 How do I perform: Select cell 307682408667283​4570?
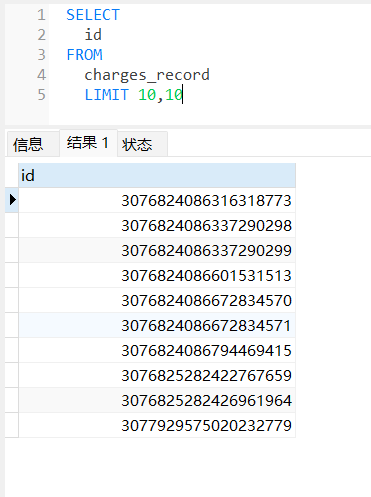pyautogui.click(x=157, y=300)
